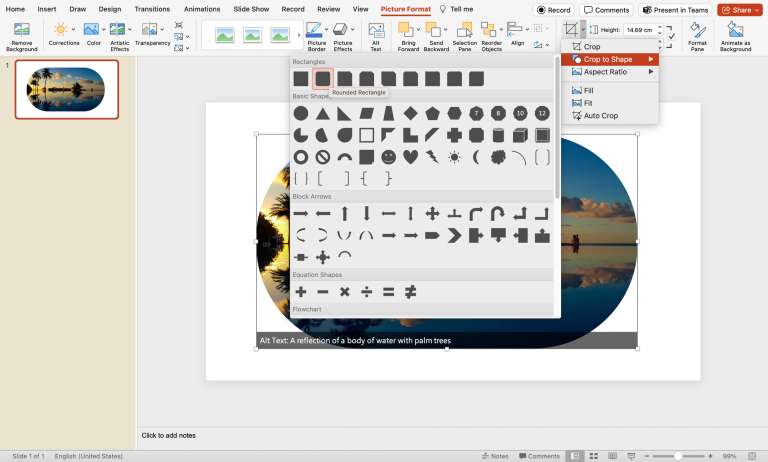Click the Crop tool icon in ribbon
768x462 pixels.
pyautogui.click(x=571, y=29)
